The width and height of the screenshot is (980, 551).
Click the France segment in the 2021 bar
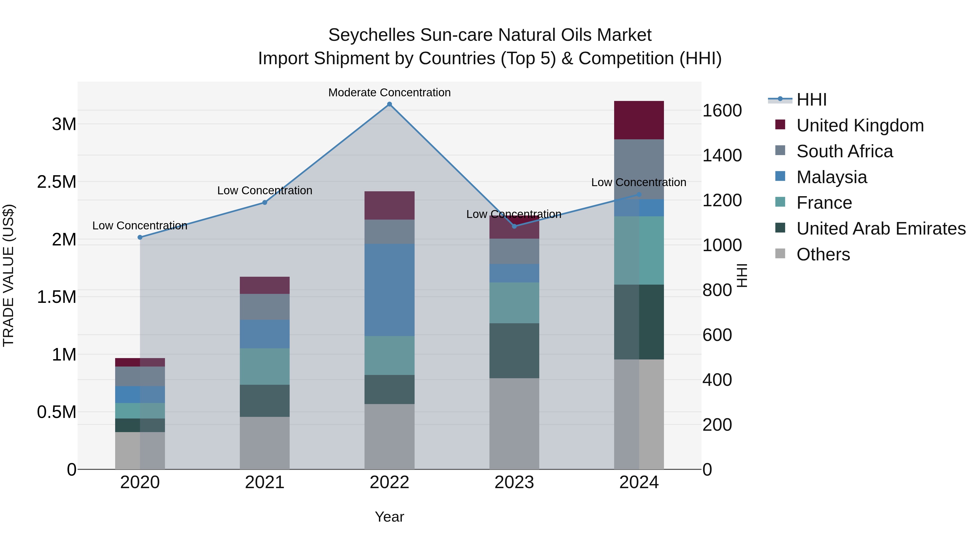[x=265, y=367]
